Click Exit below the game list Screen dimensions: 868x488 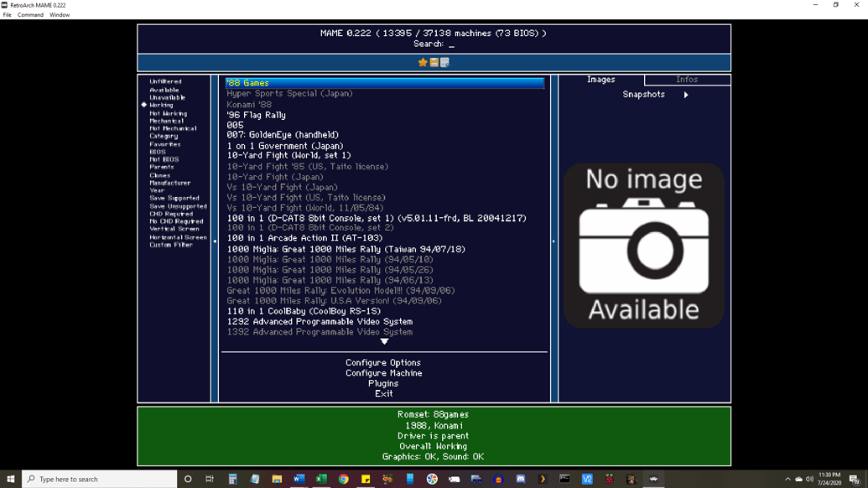point(383,394)
